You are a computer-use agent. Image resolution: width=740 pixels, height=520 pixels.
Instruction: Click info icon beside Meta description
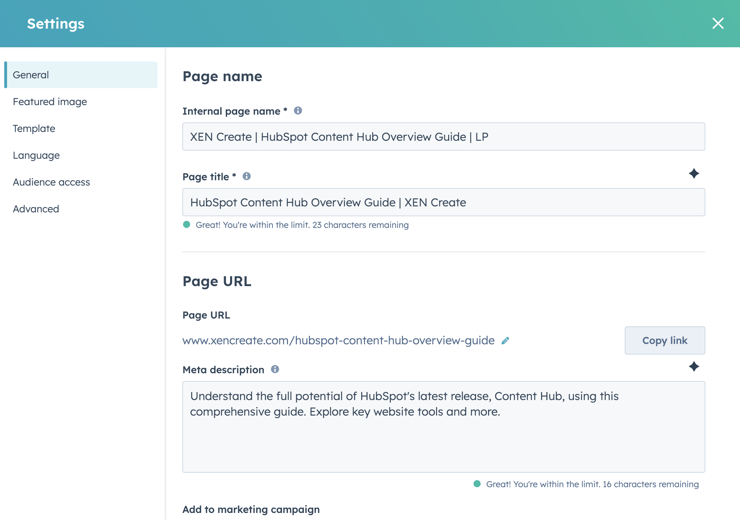[275, 369]
